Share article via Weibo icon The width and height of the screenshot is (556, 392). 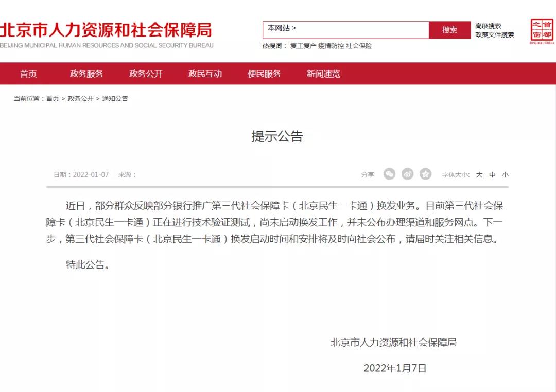[x=407, y=174]
